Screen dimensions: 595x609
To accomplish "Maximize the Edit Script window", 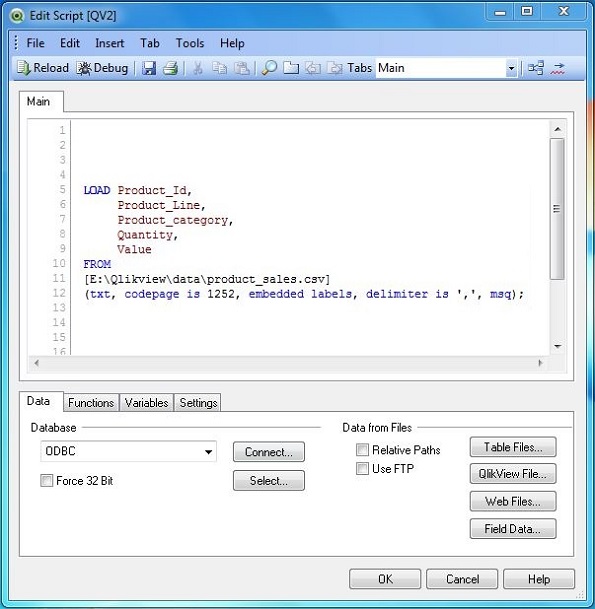I will pyautogui.click(x=527, y=12).
